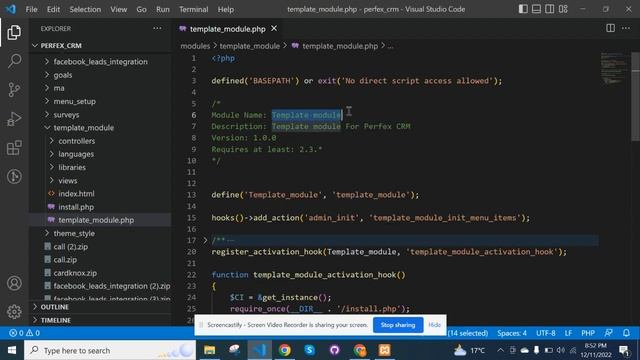Split the editor to the right
The image size is (640, 360).
click(x=611, y=28)
